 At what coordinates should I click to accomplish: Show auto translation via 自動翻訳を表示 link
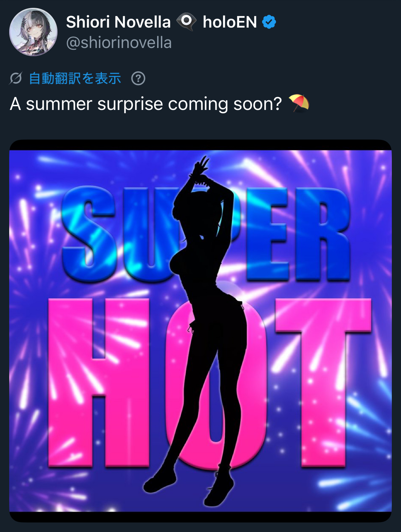(75, 79)
